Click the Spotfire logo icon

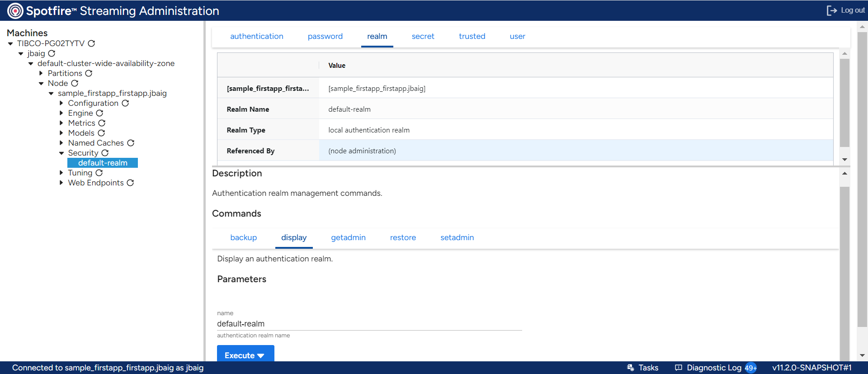point(15,11)
